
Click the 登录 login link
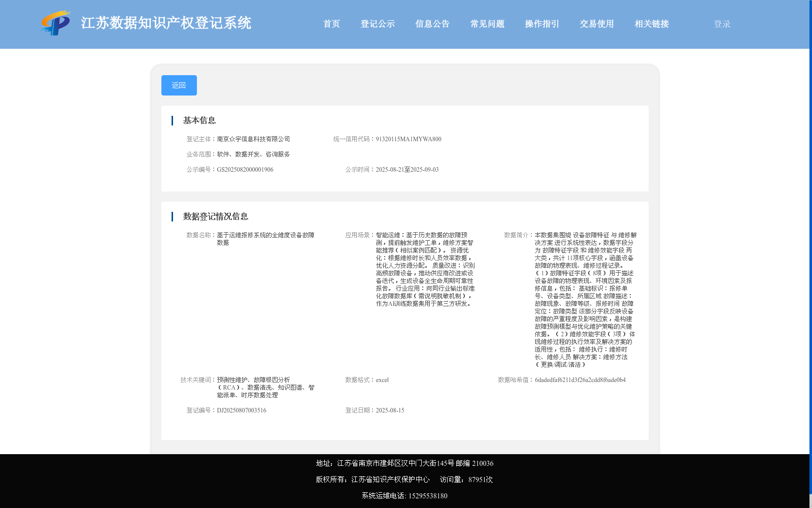tap(722, 24)
